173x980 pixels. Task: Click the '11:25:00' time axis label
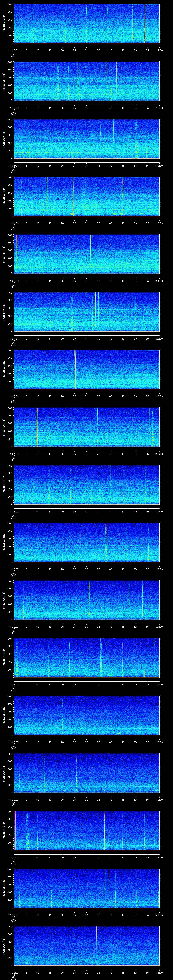tap(14, 569)
